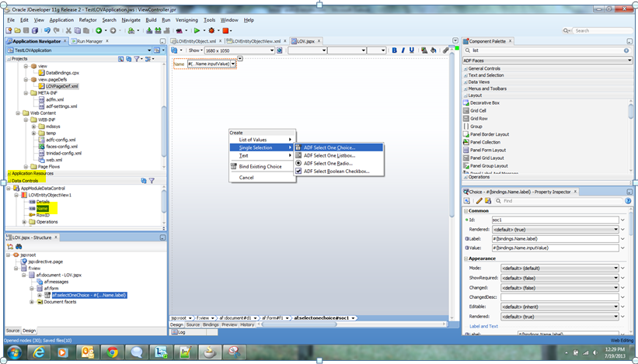Click the Data Controls refresh icon
Image resolution: width=638 pixels, height=364 pixels.
click(x=144, y=181)
